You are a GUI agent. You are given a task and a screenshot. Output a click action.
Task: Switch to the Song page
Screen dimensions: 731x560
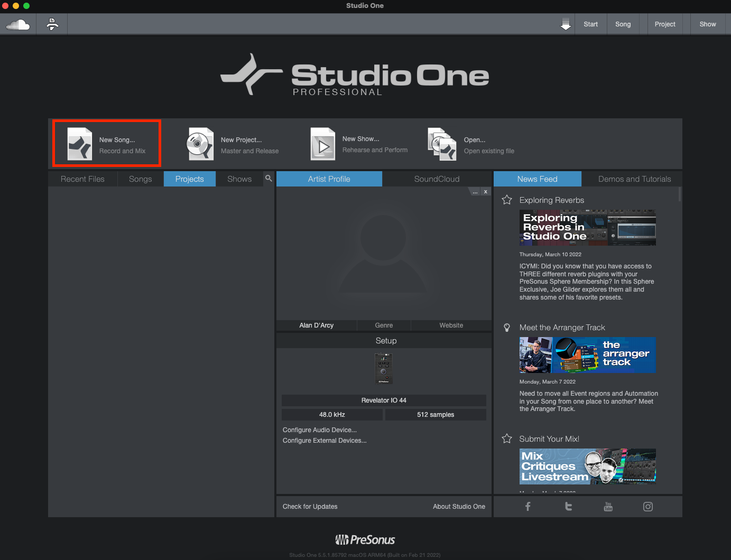(x=623, y=24)
